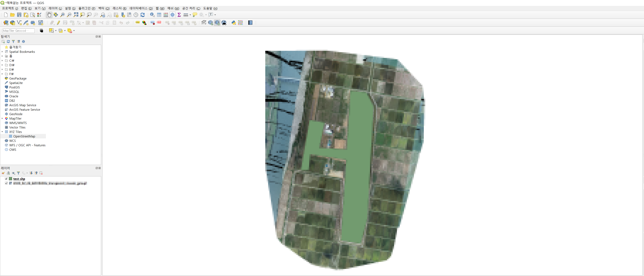Image resolution: width=644 pixels, height=276 pixels.
Task: Click the Identify Features tool
Action: (152, 15)
